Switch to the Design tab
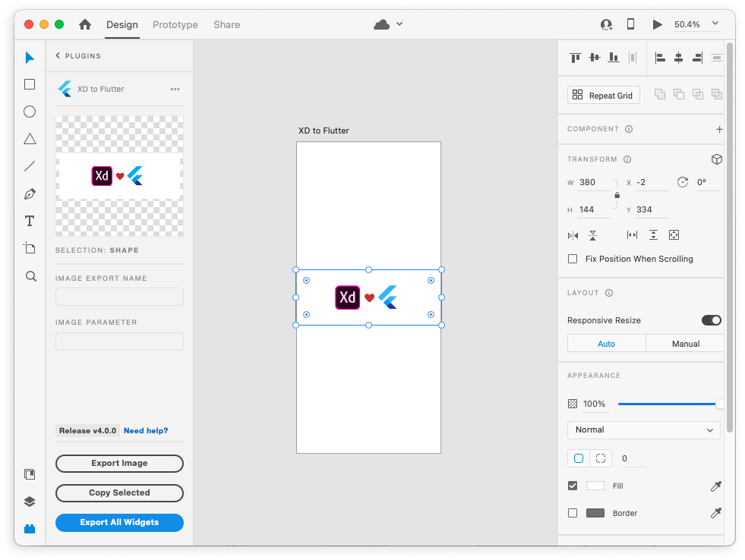The height and width of the screenshot is (560, 745). [x=122, y=25]
